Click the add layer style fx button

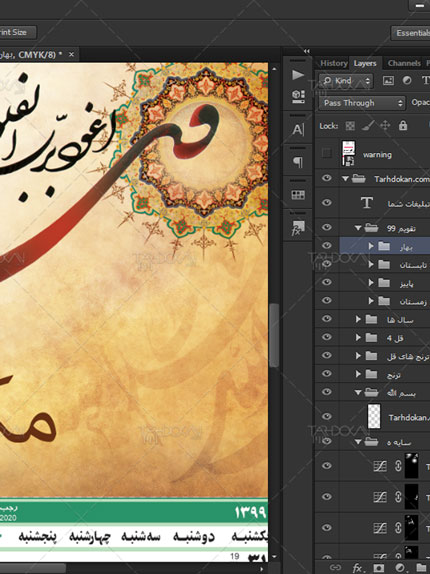357,568
